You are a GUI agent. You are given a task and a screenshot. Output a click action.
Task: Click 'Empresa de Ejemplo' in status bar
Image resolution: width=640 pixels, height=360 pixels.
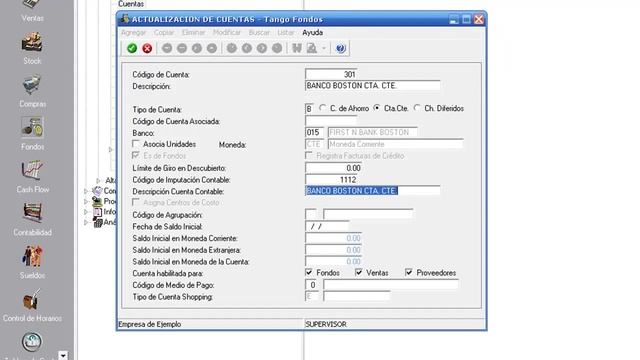click(x=150, y=324)
